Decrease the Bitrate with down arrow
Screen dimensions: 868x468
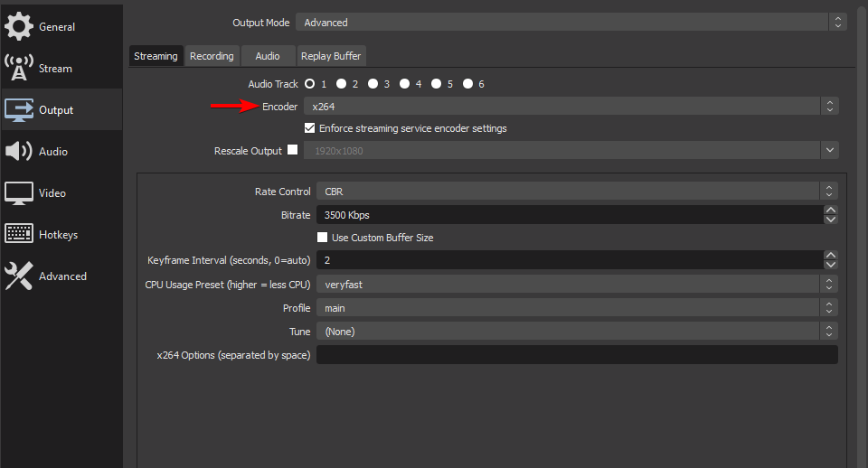pyautogui.click(x=830, y=220)
